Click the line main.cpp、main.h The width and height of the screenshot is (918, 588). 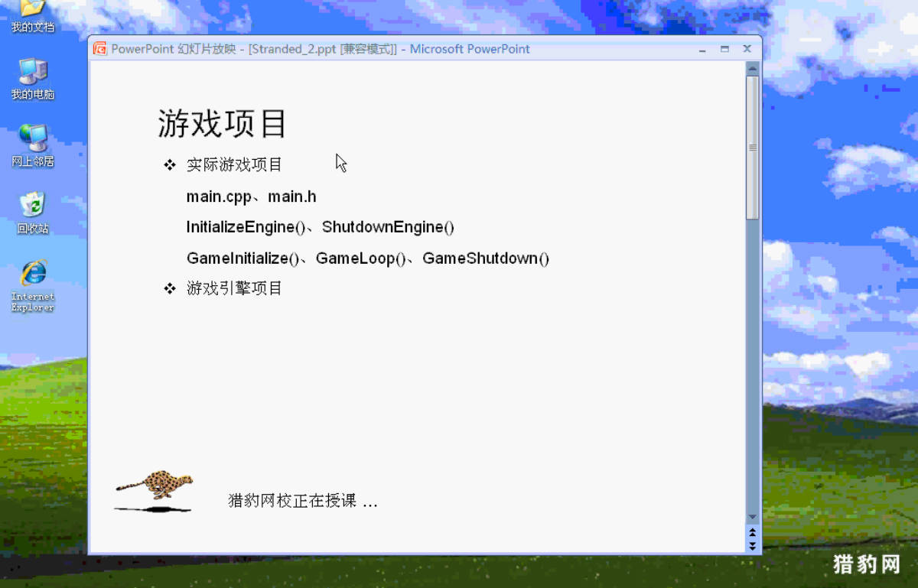pyautogui.click(x=252, y=197)
